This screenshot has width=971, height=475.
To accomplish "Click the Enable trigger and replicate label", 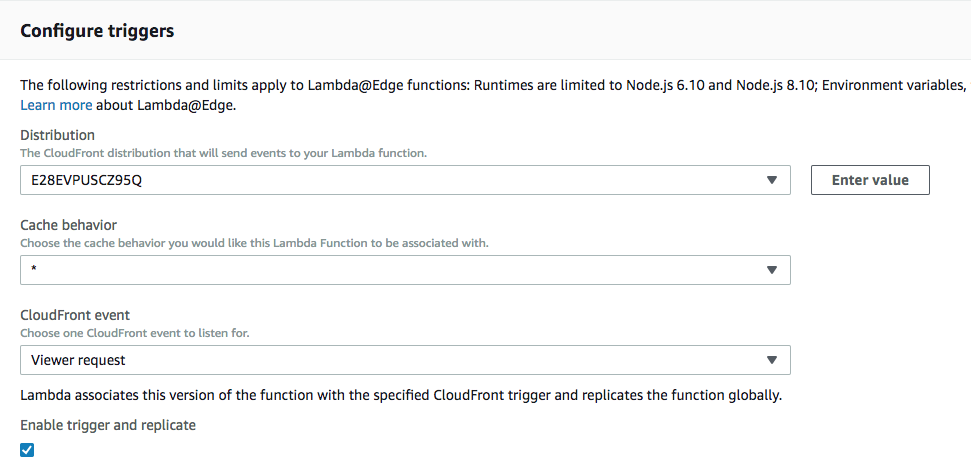I will (108, 425).
